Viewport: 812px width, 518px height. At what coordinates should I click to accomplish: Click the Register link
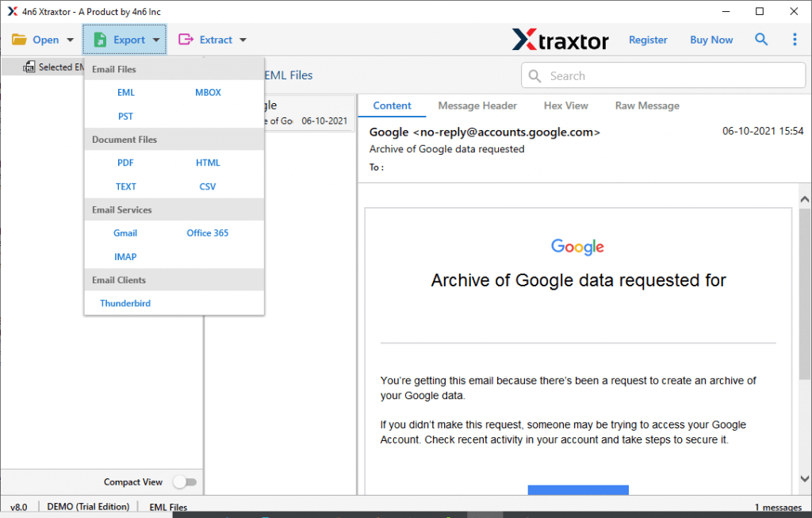648,40
